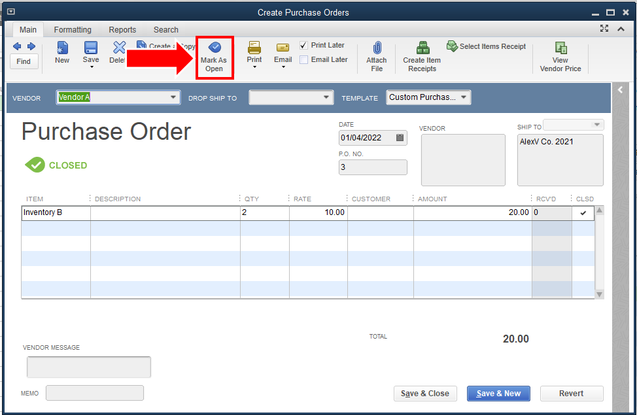Enable the Email Later checkbox
637x415 pixels.
click(303, 60)
